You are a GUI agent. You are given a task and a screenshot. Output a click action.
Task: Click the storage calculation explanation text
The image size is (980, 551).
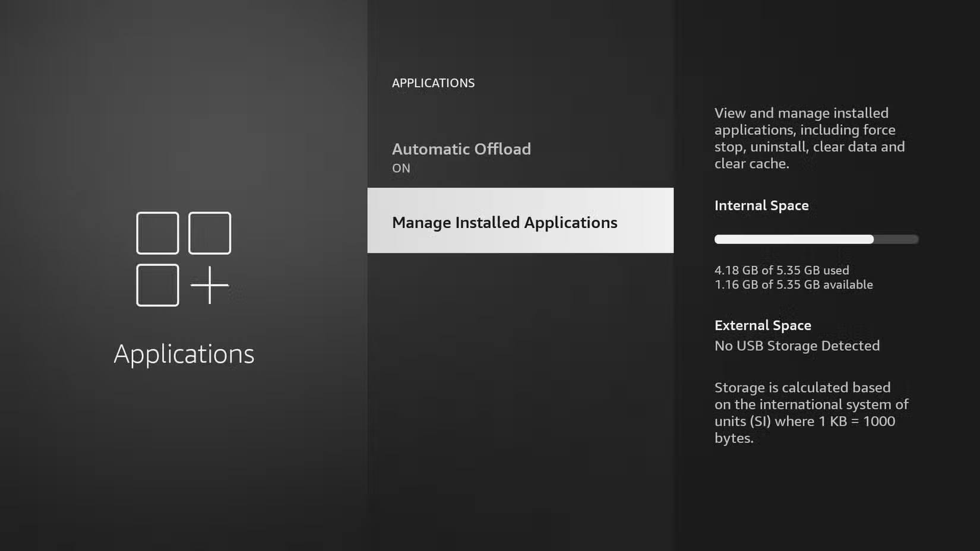811,412
